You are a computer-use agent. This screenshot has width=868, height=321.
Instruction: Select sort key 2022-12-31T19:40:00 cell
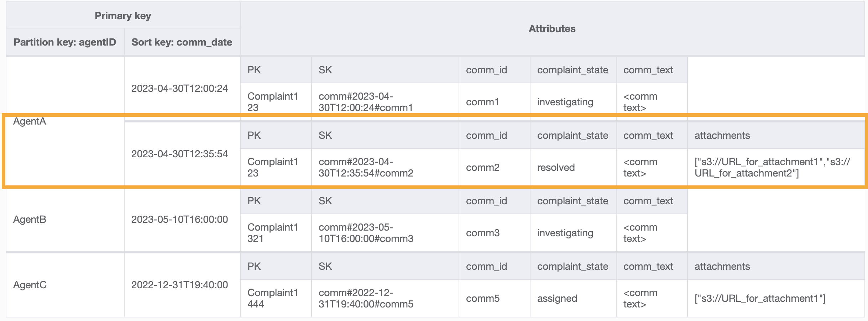(179, 285)
